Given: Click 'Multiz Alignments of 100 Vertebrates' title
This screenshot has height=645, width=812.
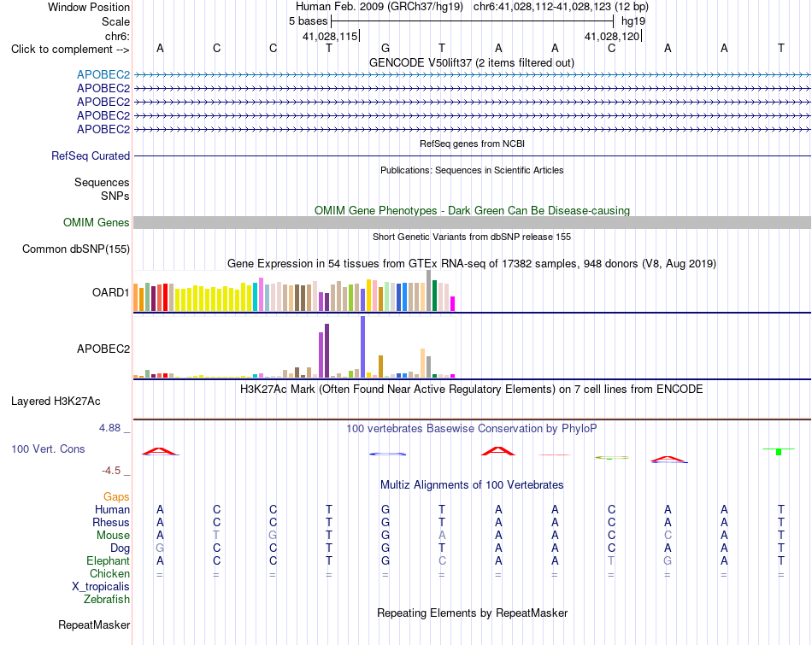Looking at the screenshot, I should (x=472, y=485).
